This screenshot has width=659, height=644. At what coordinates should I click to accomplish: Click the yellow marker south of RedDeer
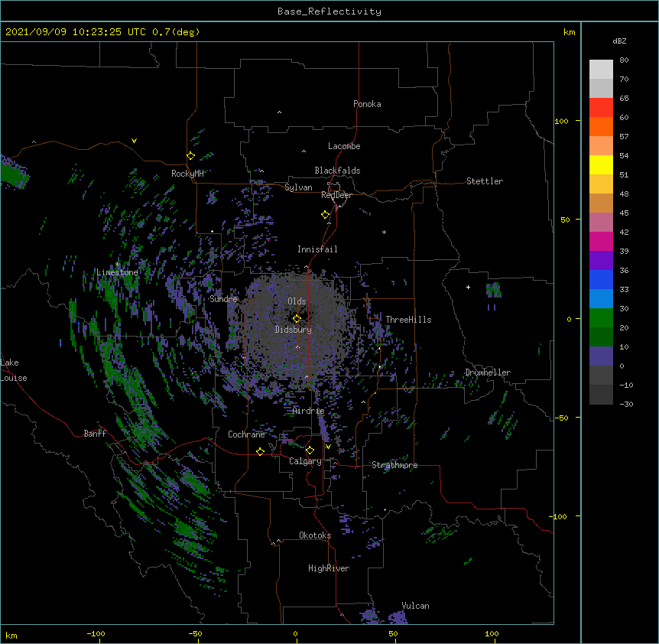click(x=325, y=214)
